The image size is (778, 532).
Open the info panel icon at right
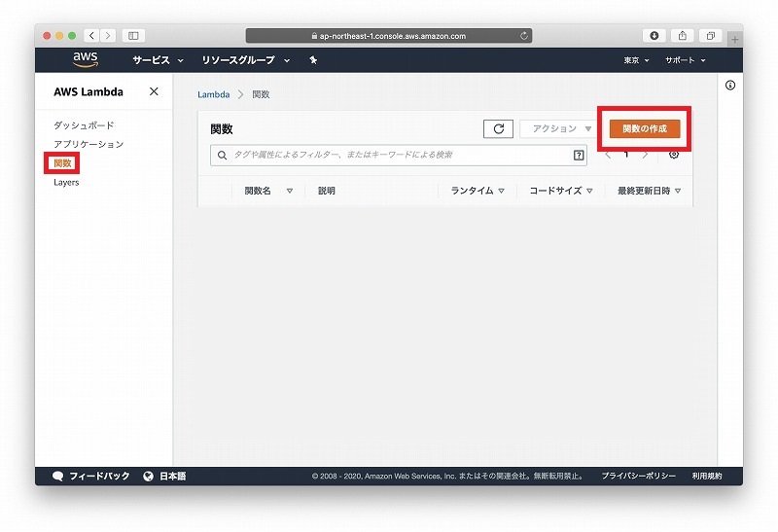pos(730,86)
